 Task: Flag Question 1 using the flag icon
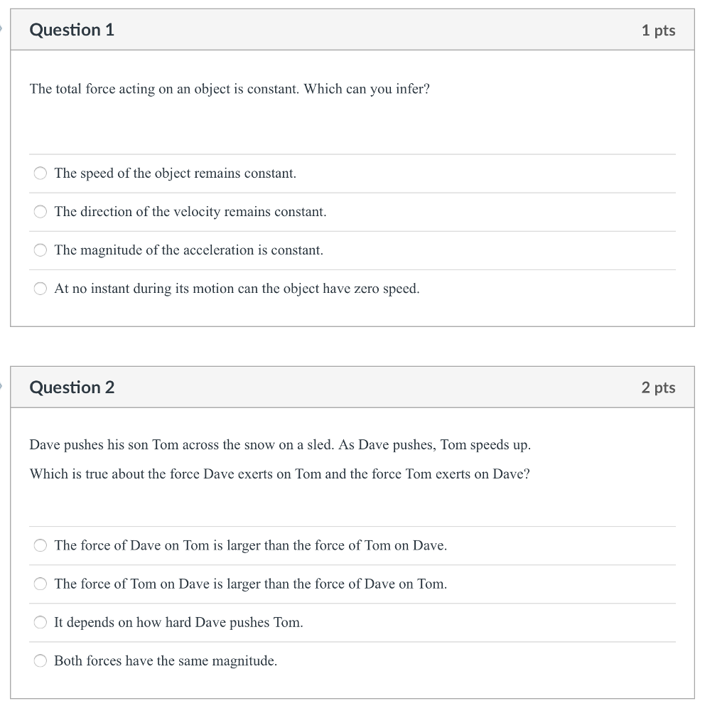point(2,30)
